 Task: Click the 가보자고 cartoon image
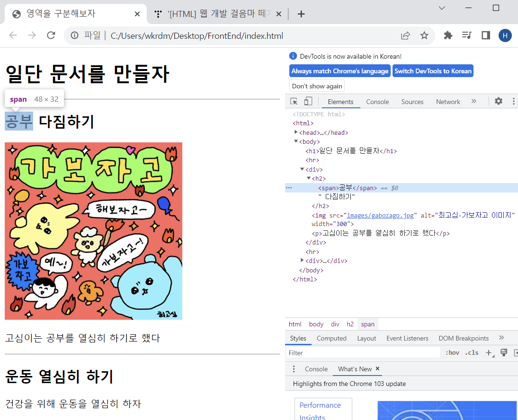click(x=93, y=231)
